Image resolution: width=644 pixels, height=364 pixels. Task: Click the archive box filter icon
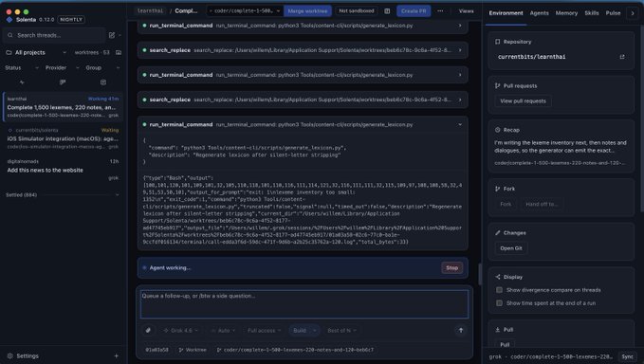(x=103, y=82)
